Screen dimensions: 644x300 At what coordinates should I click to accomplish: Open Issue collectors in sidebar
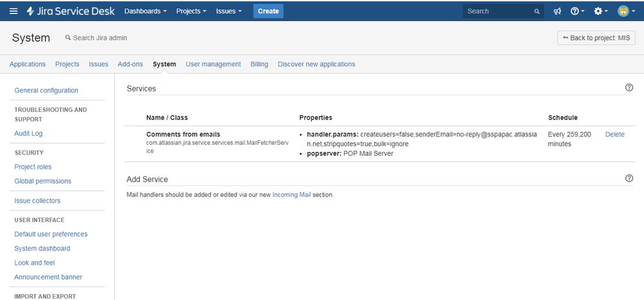(37, 201)
